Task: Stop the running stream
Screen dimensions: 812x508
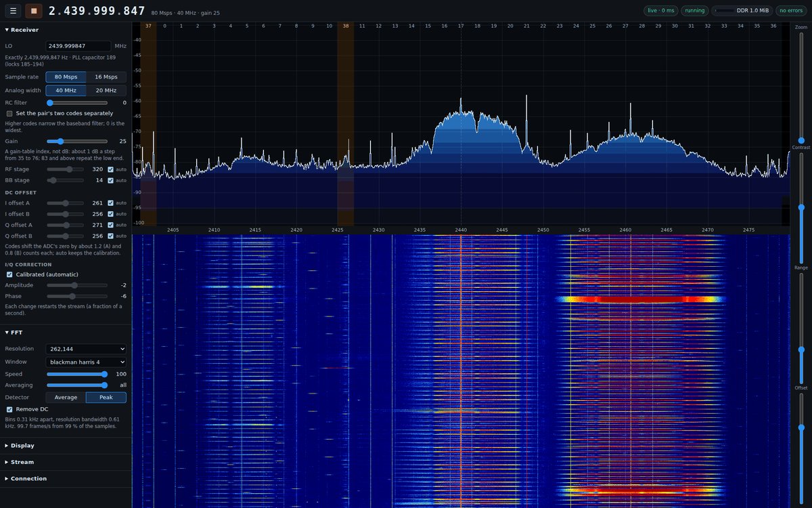Action: [34, 11]
